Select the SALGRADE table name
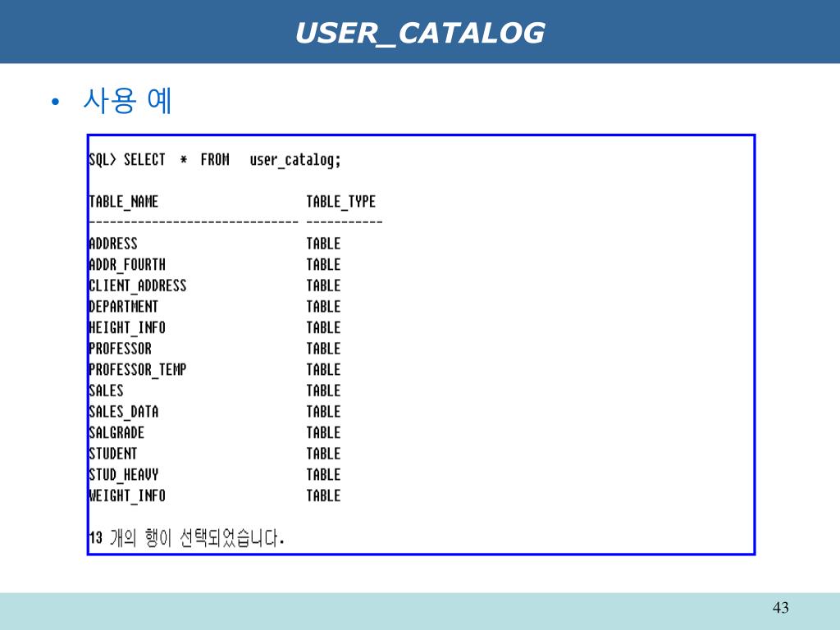Image resolution: width=840 pixels, height=630 pixels. (x=116, y=432)
